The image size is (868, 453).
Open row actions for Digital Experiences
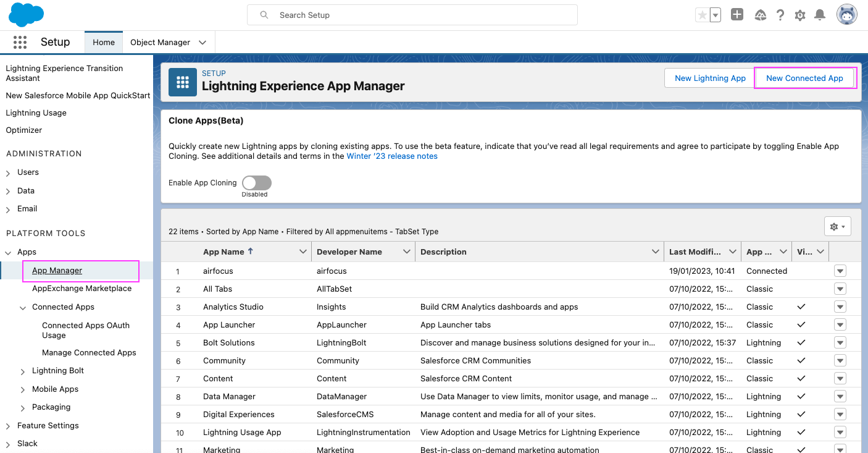840,414
